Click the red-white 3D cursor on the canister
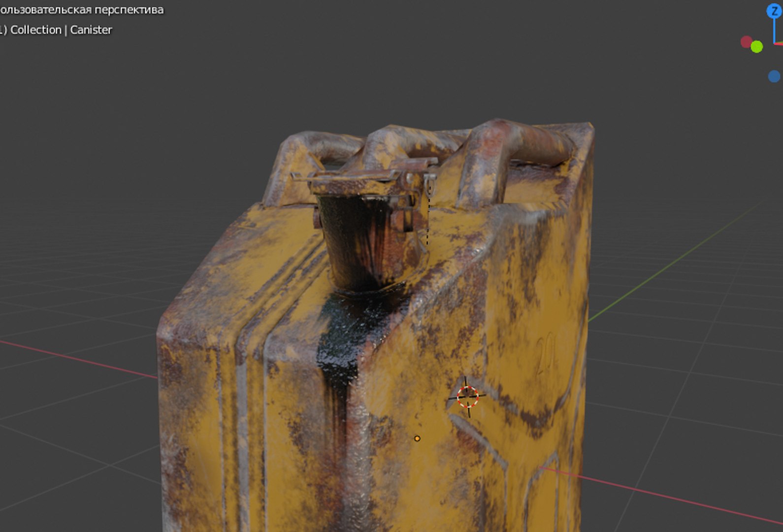The width and height of the screenshot is (783, 532). click(x=467, y=397)
